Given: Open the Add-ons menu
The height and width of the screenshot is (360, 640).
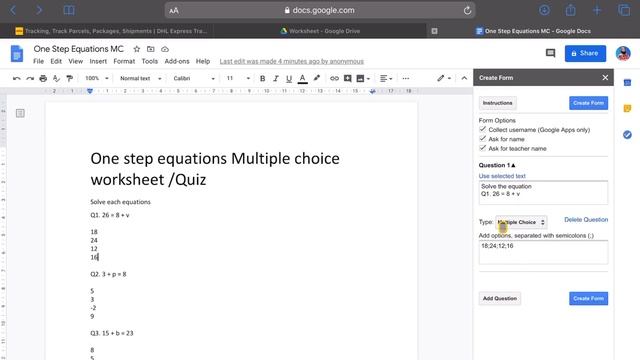Looking at the screenshot, I should pos(177,61).
